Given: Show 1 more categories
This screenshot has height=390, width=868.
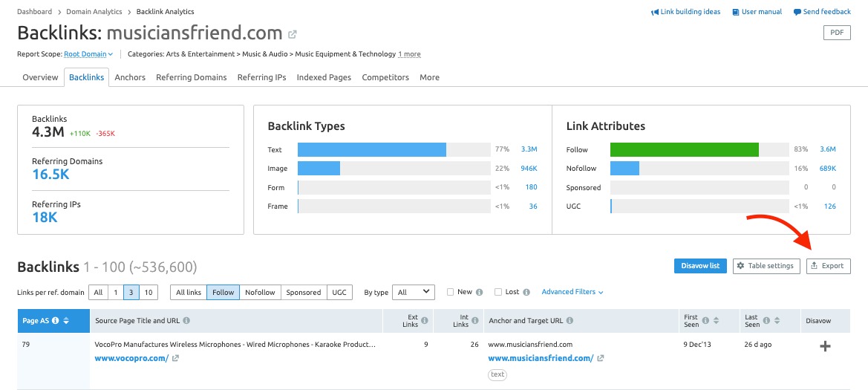Looking at the screenshot, I should tap(409, 54).
